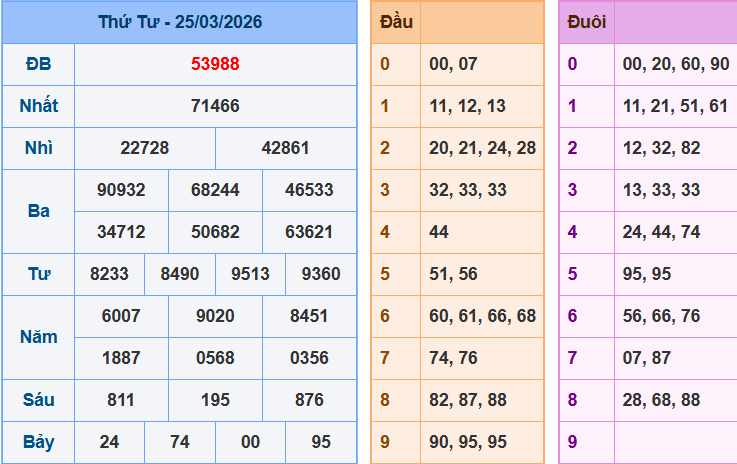
Task: Select the Tư prize number 9360
Action: click(321, 274)
